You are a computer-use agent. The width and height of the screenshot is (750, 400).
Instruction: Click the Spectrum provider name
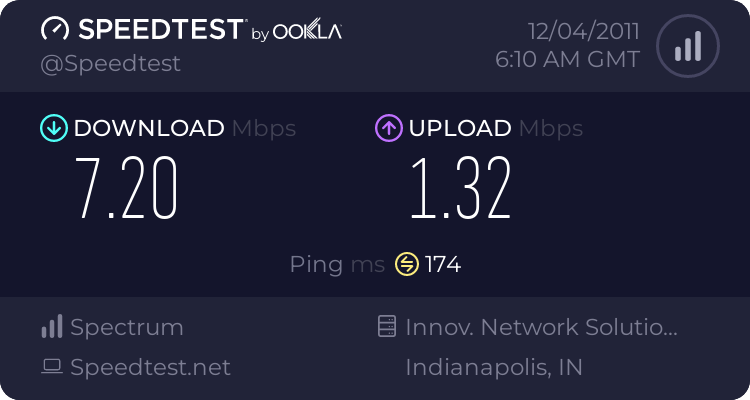127,327
